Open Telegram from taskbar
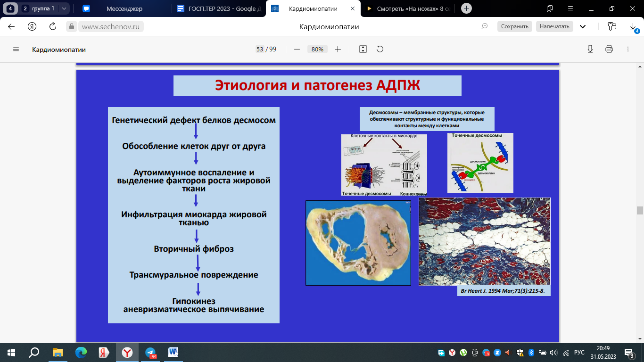Viewport: 644px width, 362px height. point(151,352)
